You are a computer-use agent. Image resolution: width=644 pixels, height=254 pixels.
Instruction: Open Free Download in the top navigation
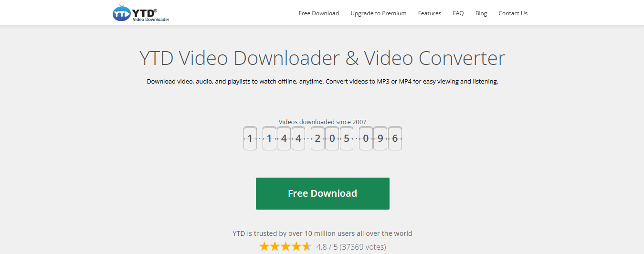pos(318,13)
